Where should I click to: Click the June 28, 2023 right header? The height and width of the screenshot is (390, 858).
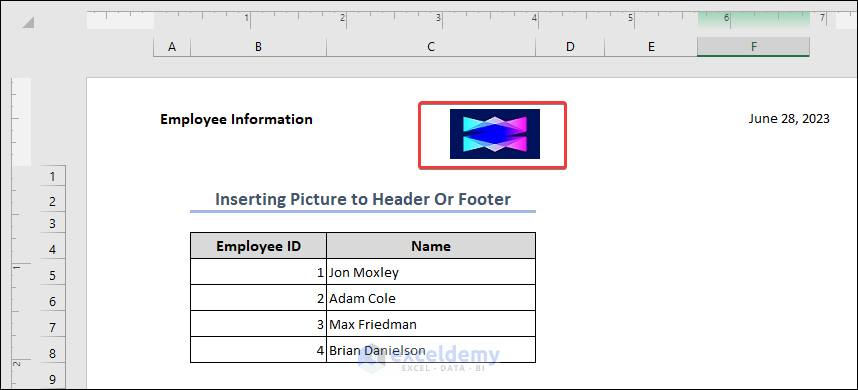coord(789,119)
